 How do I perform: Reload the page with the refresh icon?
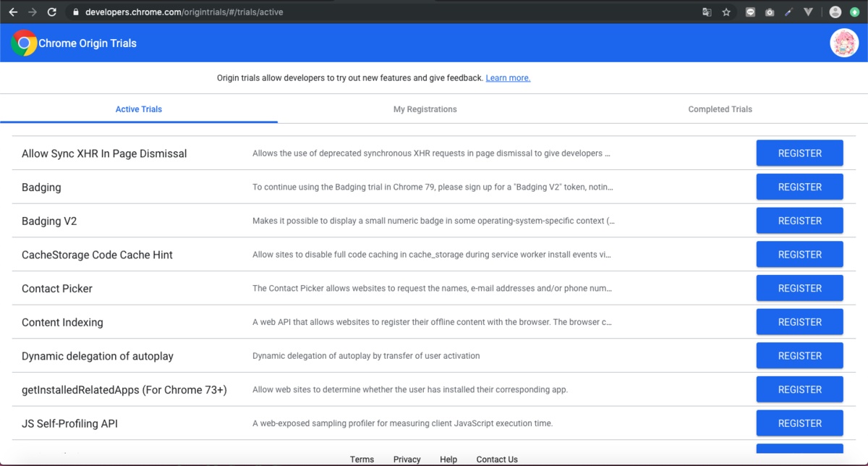[52, 12]
